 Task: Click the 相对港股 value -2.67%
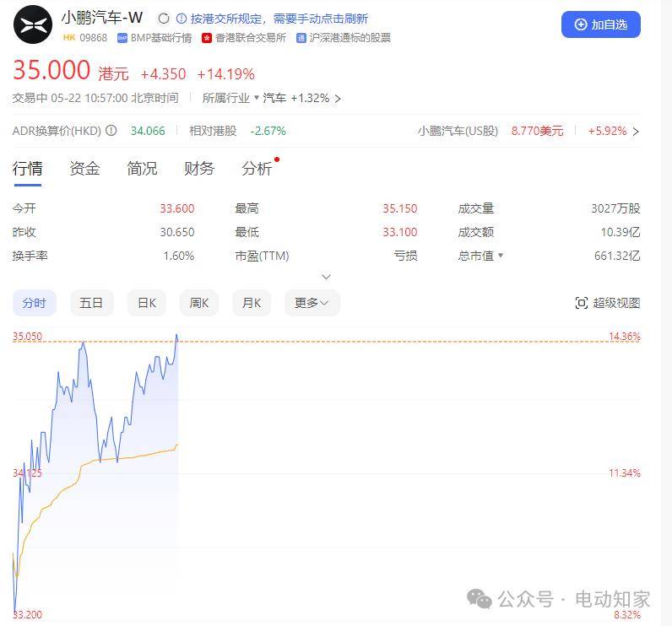click(268, 131)
